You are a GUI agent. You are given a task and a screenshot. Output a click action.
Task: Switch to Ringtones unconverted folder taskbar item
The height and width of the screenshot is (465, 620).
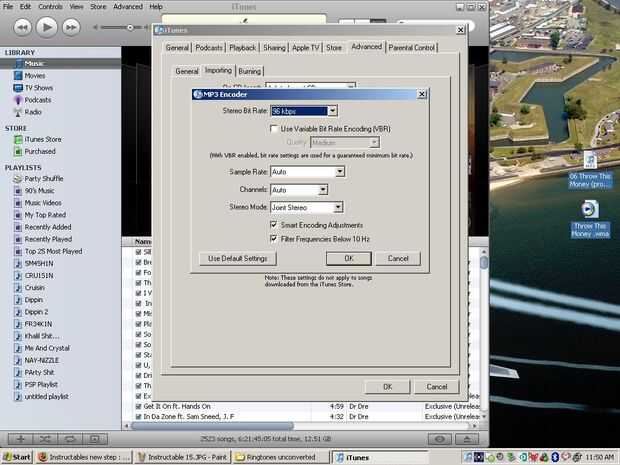coord(280,457)
